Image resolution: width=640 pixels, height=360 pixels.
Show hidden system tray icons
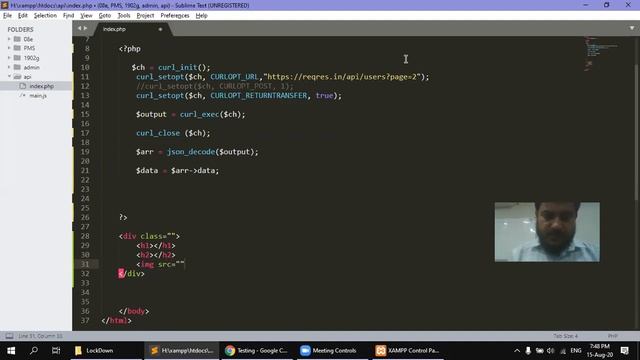pyautogui.click(x=517, y=351)
